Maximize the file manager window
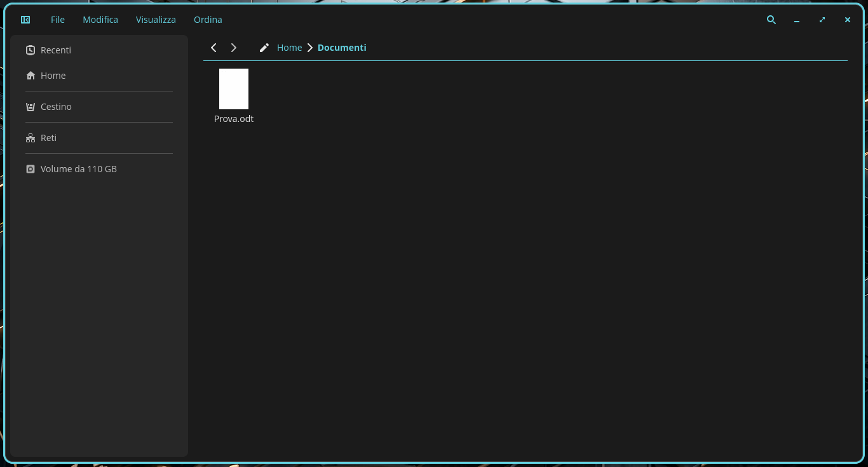This screenshot has width=868, height=467. [x=822, y=20]
